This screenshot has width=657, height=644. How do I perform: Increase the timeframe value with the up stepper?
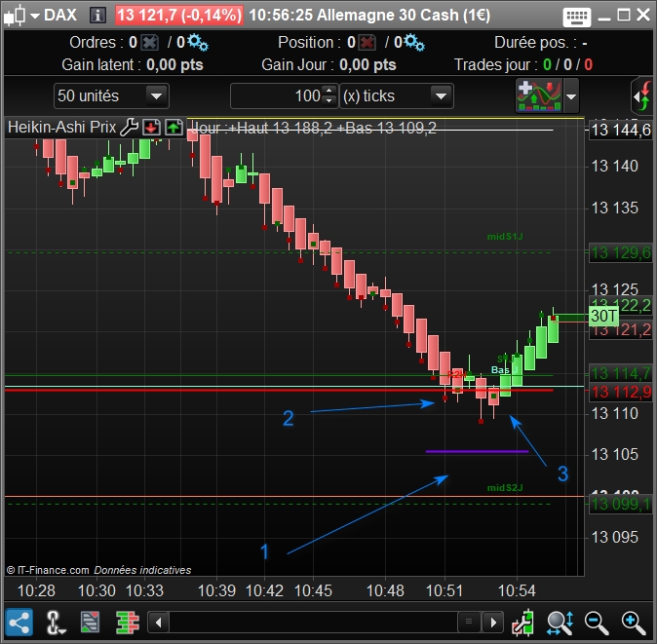click(329, 90)
